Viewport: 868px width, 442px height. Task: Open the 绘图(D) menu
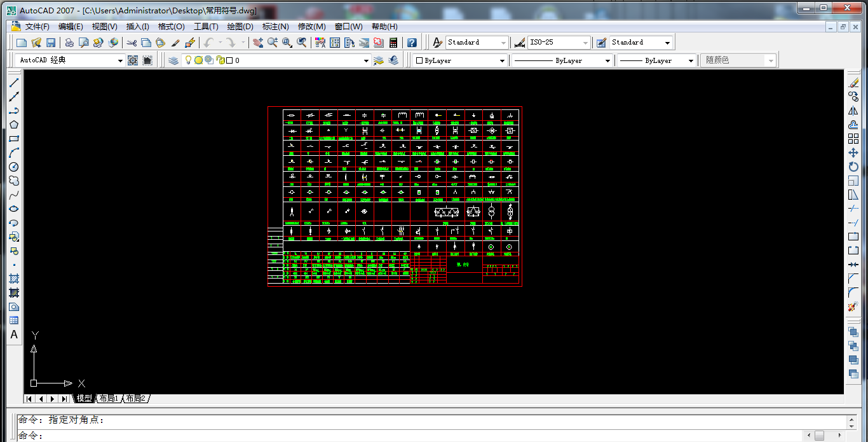240,27
